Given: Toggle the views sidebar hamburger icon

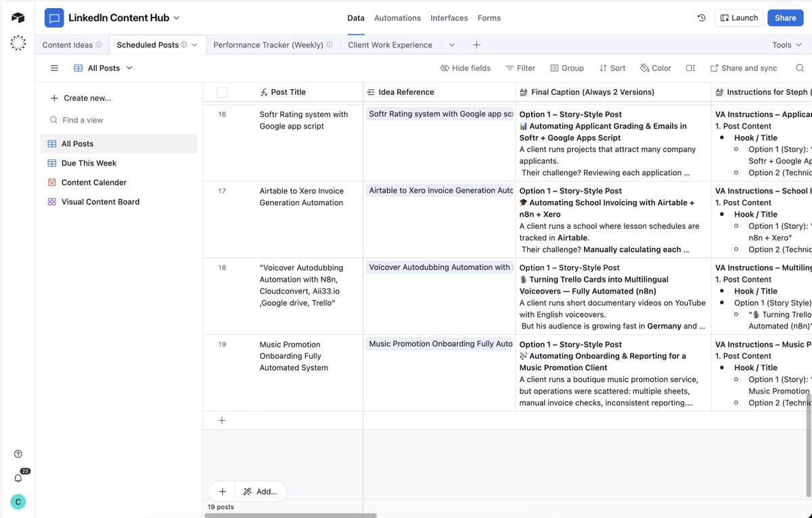Looking at the screenshot, I should [54, 68].
